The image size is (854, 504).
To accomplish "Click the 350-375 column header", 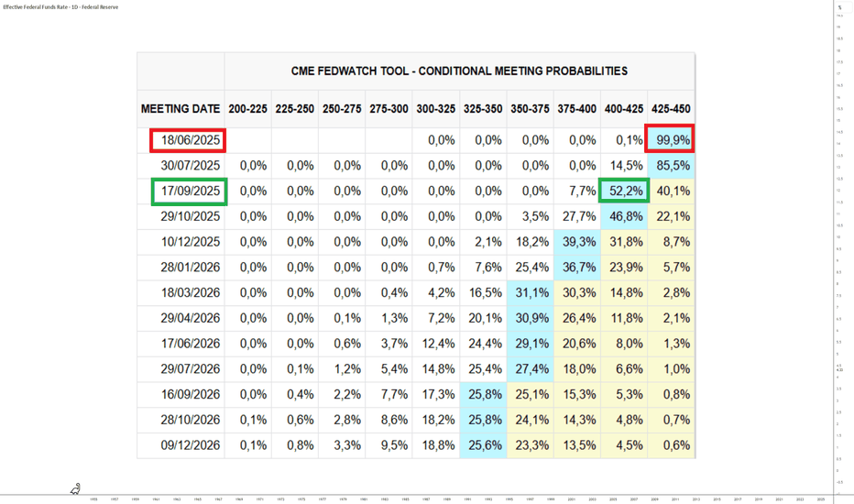I will pos(530,109).
